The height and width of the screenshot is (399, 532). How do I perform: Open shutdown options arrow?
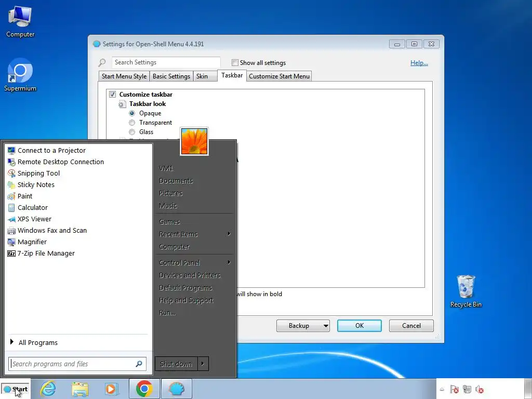tap(203, 364)
